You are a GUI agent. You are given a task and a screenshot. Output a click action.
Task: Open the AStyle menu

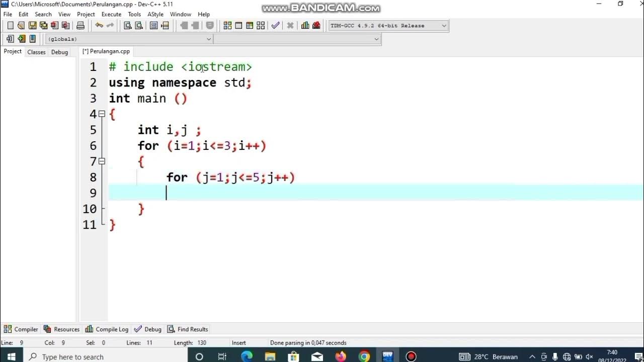[x=155, y=14]
